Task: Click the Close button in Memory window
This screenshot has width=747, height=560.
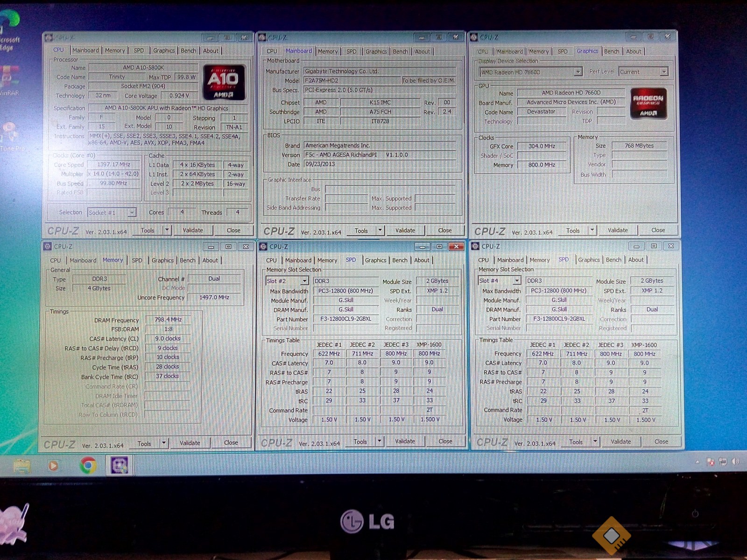Action: pos(231,443)
